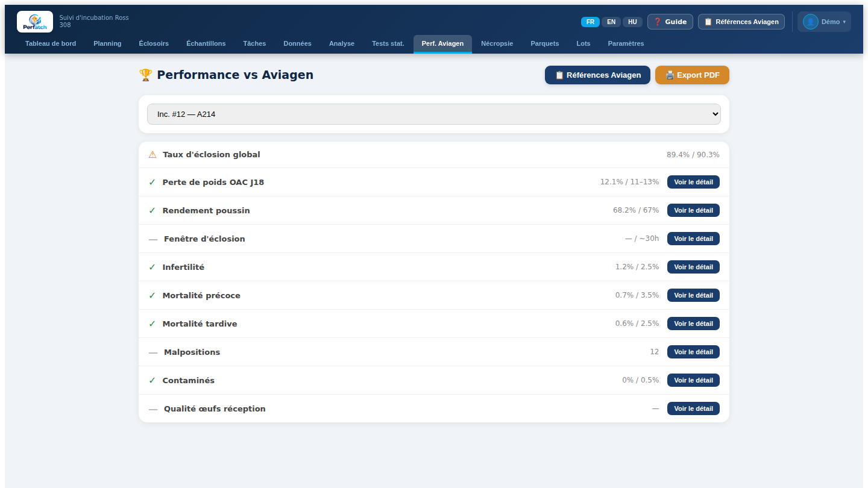Select the Tâches tab
This screenshot has width=868, height=488.
click(254, 43)
